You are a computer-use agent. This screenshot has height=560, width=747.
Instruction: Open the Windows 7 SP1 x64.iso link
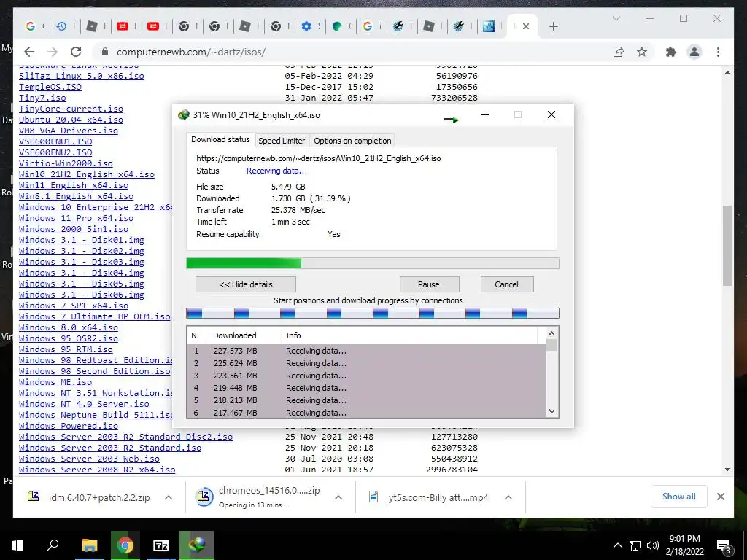click(x=74, y=306)
